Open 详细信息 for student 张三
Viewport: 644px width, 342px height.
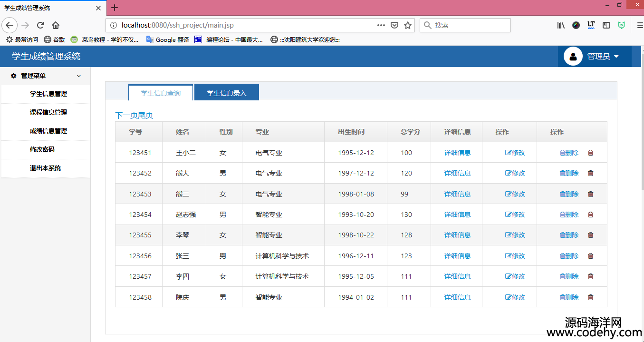click(x=457, y=256)
